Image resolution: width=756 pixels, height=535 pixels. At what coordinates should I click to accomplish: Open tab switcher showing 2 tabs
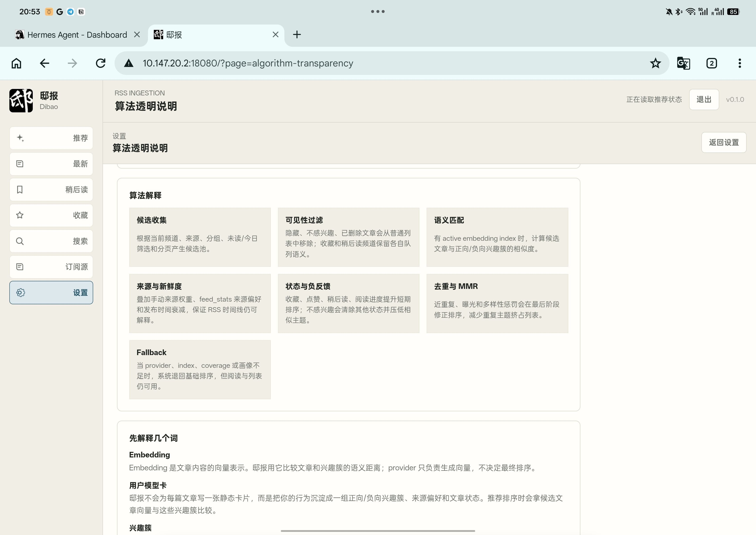711,63
